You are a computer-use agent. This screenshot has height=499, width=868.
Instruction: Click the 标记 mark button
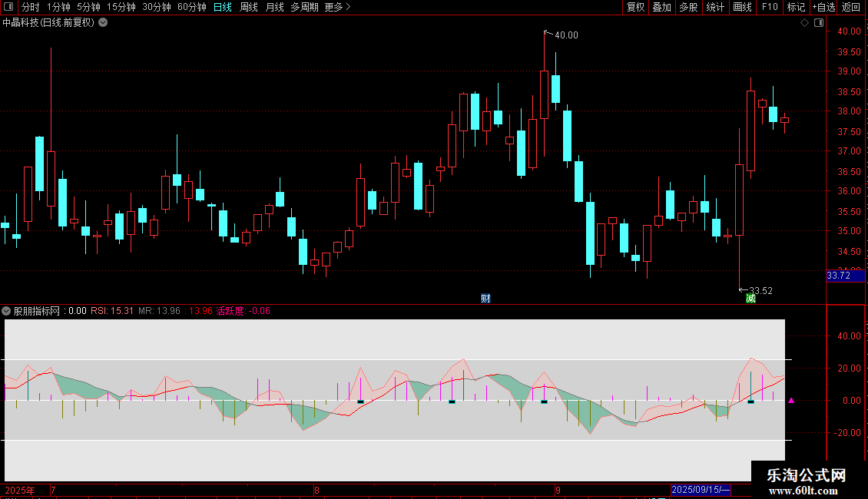796,7
